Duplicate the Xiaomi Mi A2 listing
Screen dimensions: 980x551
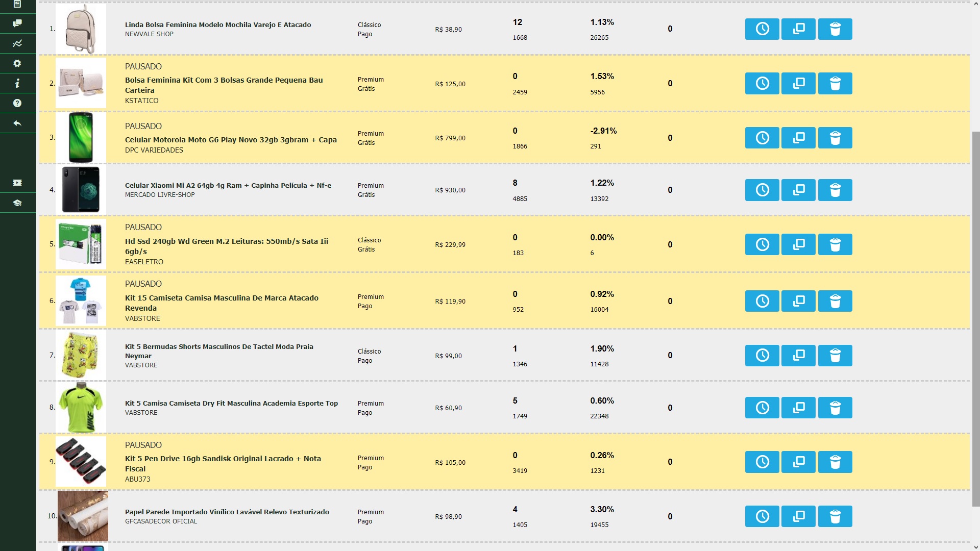pyautogui.click(x=798, y=190)
